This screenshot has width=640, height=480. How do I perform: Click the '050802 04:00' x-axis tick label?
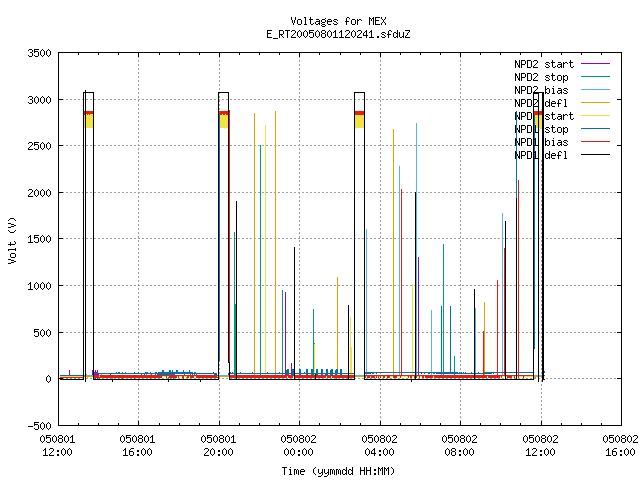[379, 446]
